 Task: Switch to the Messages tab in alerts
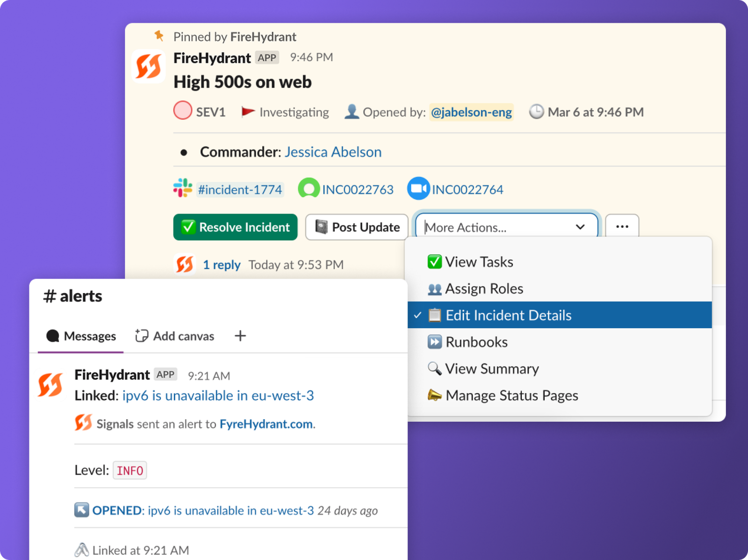pos(80,336)
